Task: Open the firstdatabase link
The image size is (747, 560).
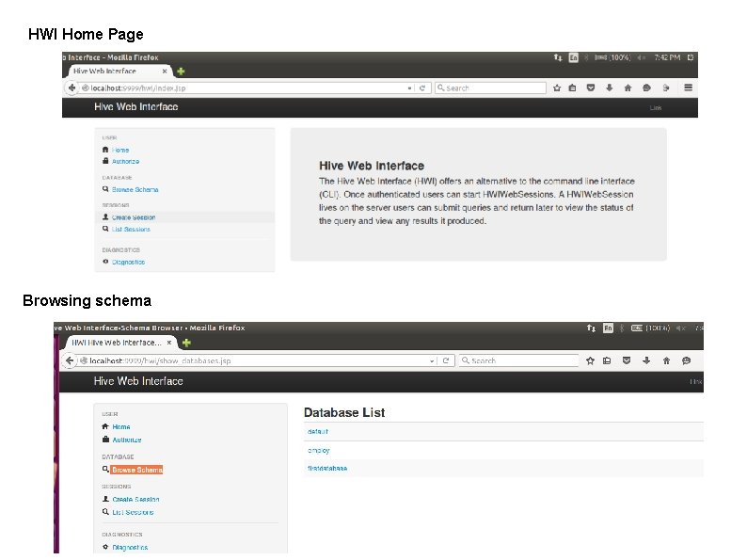Action: coord(327,468)
